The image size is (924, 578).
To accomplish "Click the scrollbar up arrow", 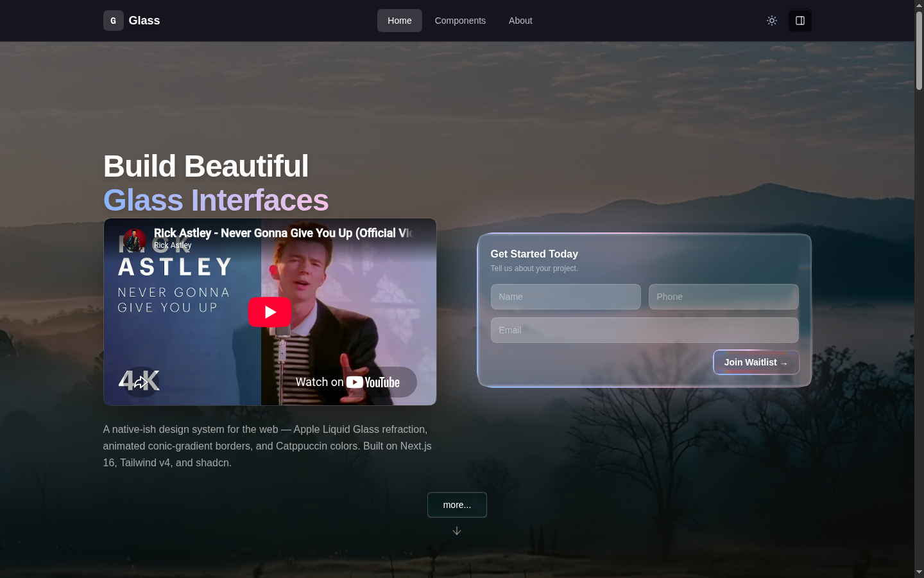I will point(919,4).
